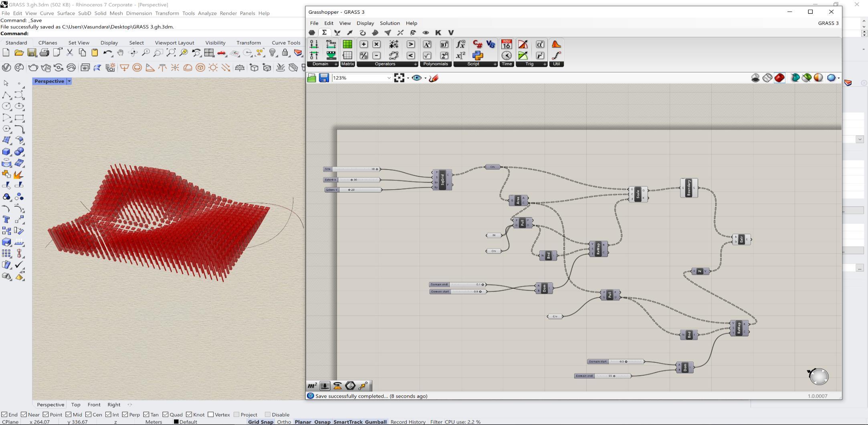Click the Larger Than operator icon
The height and width of the screenshot is (425, 868).
point(411,44)
